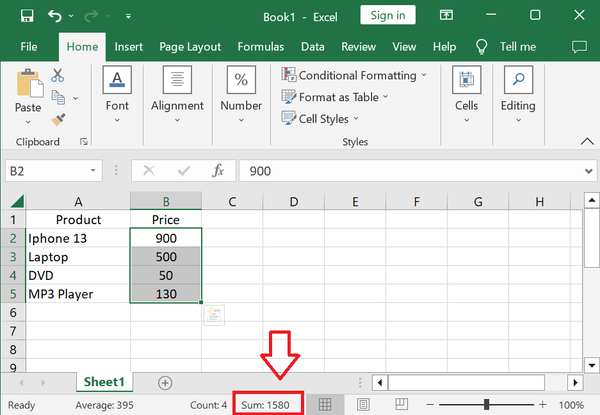Open the Name Box dropdown arrow
The height and width of the screenshot is (415, 600).
pos(93,171)
